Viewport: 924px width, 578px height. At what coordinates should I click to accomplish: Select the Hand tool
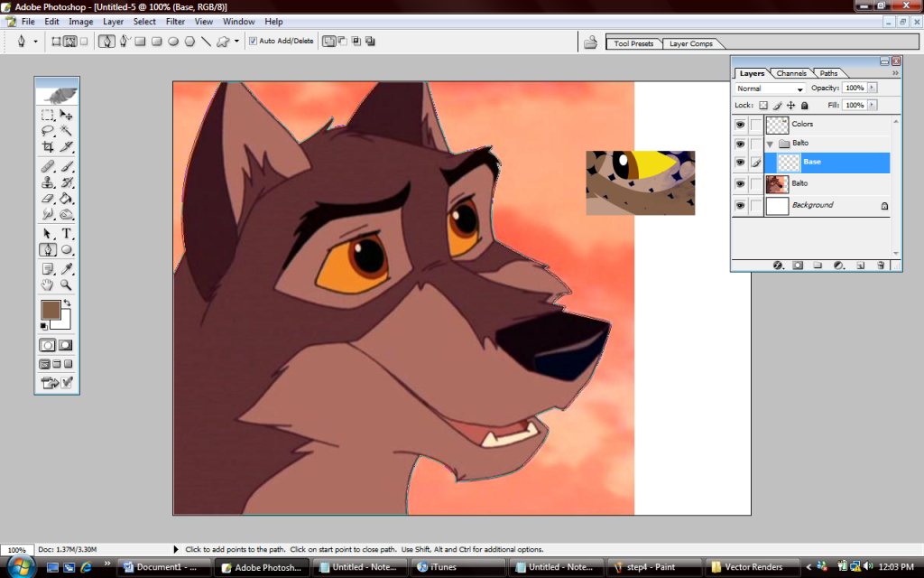point(48,285)
